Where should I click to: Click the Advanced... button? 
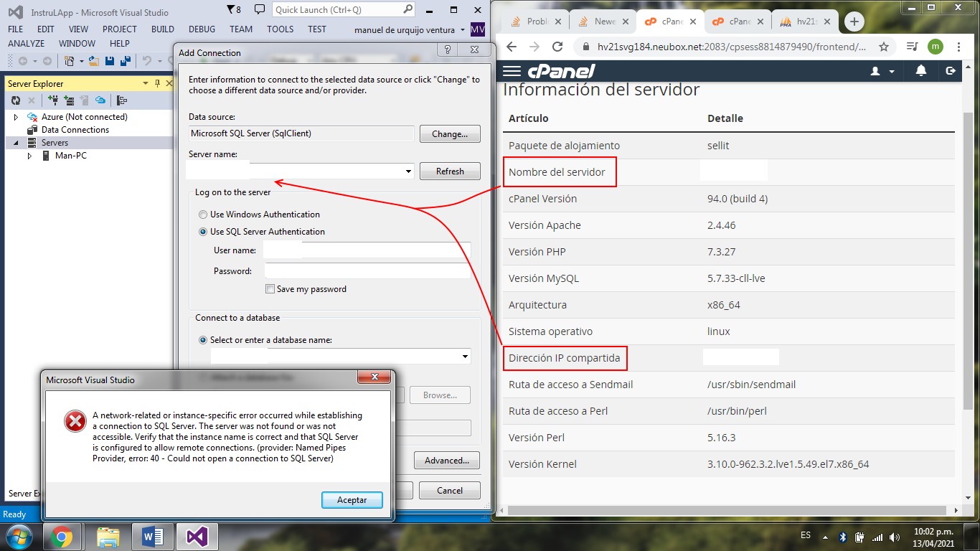[x=446, y=461]
